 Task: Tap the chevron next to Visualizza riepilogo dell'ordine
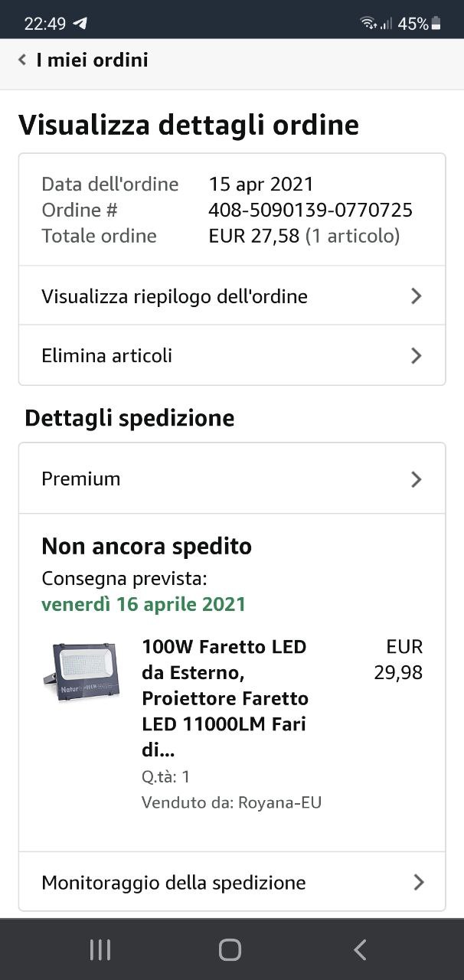pos(417,296)
